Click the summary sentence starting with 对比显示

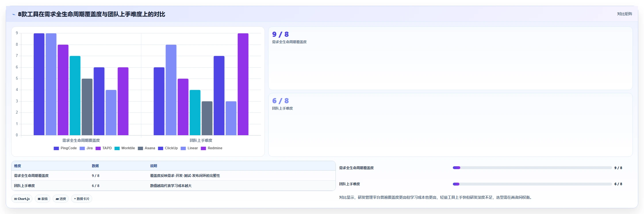pyautogui.click(x=436, y=198)
